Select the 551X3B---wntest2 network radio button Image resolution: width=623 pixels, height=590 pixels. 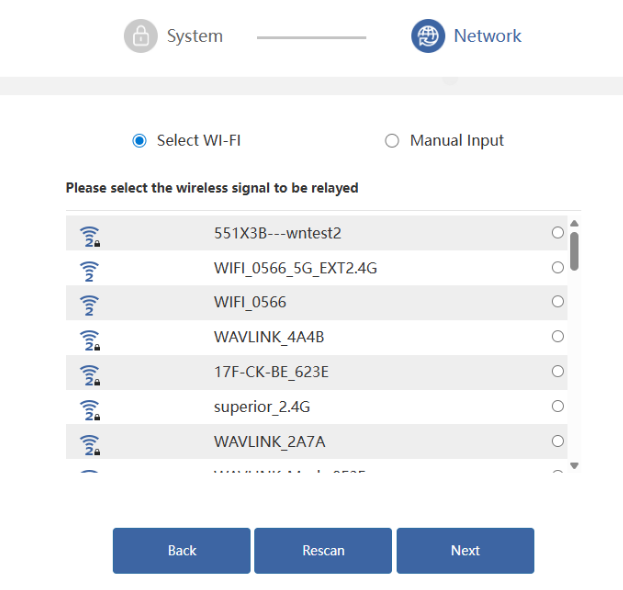tap(558, 232)
